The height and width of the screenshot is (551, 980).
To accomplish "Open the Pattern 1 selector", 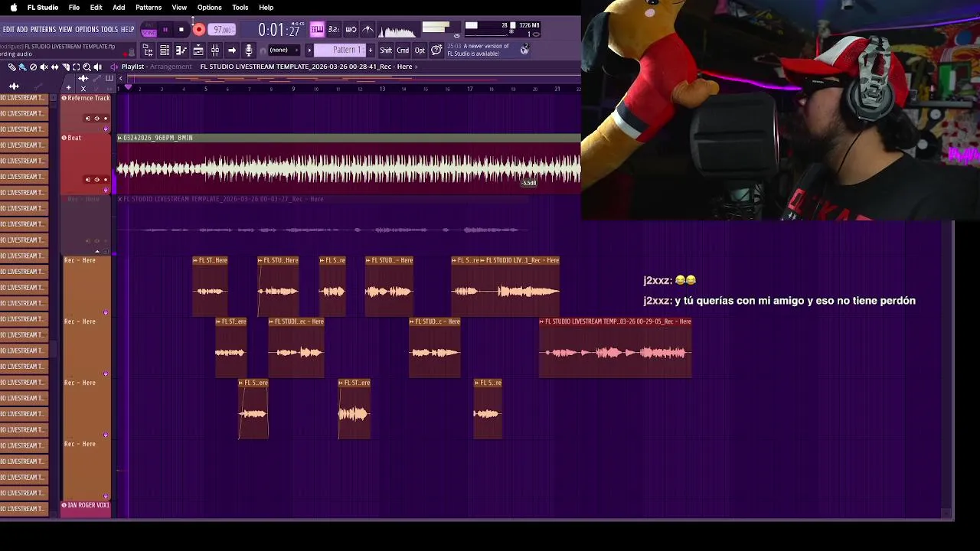I will coord(340,50).
